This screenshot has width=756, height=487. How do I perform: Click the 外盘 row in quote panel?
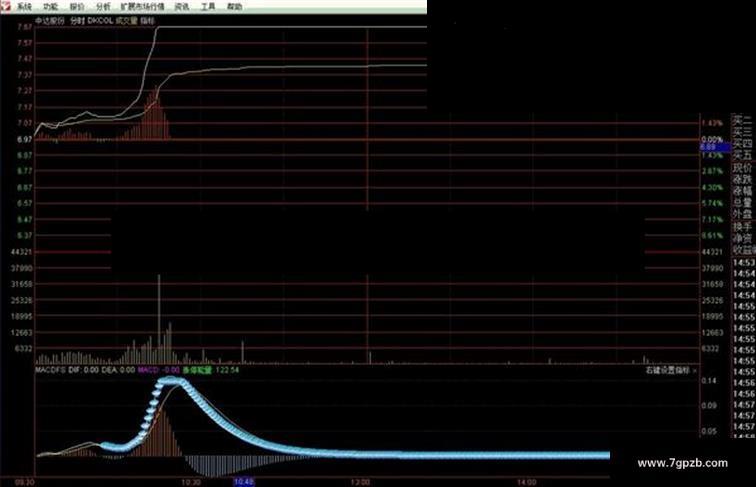tap(743, 215)
